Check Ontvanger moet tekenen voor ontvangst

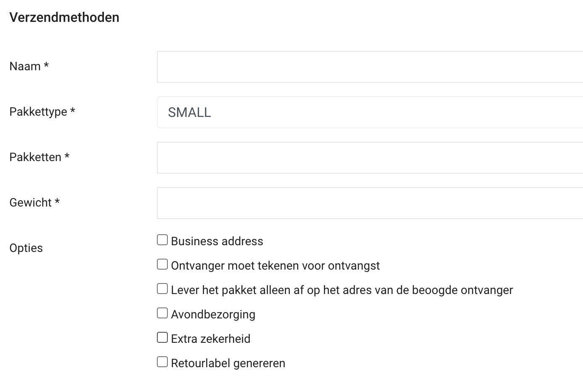[x=162, y=264]
